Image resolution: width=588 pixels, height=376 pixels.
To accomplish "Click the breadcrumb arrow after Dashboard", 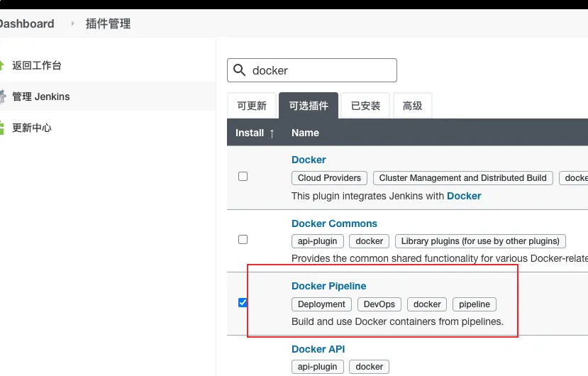I will 73,23.
